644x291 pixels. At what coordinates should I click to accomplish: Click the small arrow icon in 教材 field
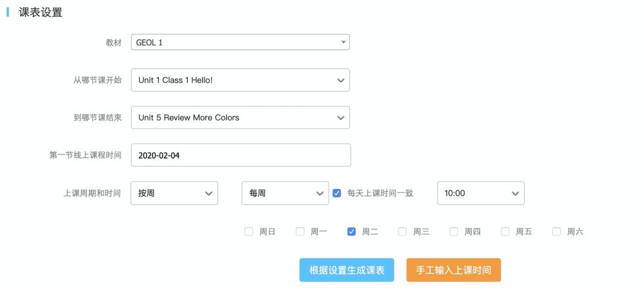tap(343, 42)
